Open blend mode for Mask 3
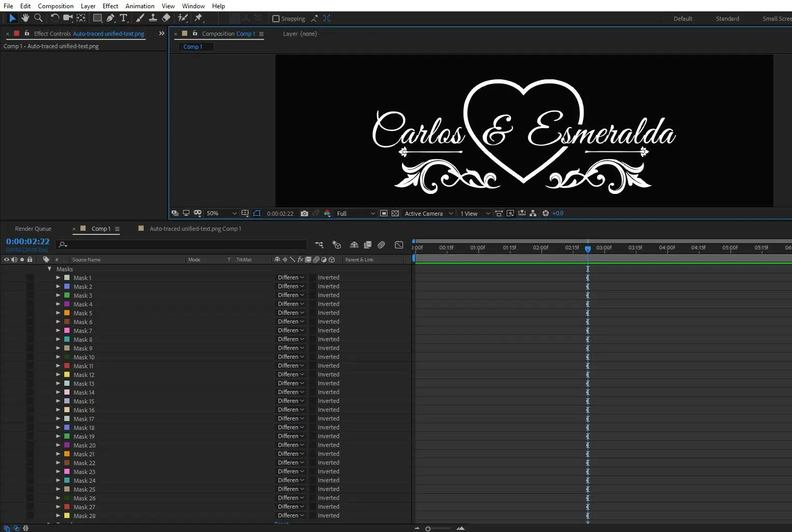The image size is (792, 532). point(289,295)
